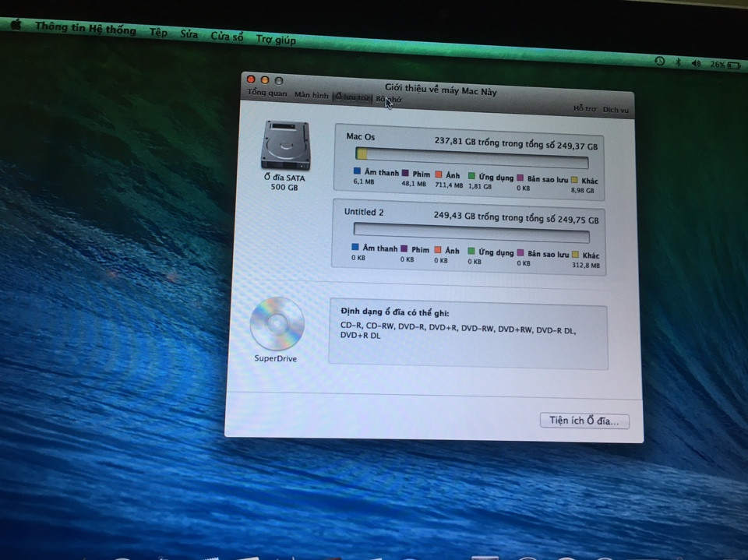
Task: Minimize the window with the yellow button
Action: click(x=265, y=80)
